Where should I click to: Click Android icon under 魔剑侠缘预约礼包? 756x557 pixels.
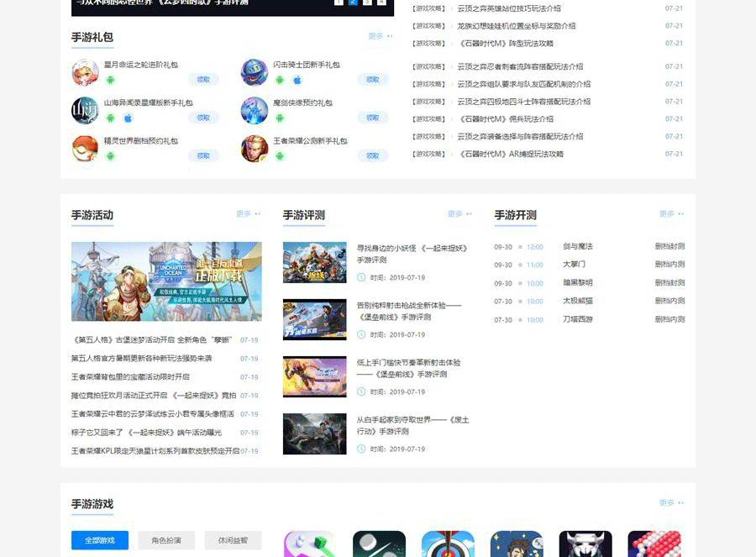click(280, 118)
